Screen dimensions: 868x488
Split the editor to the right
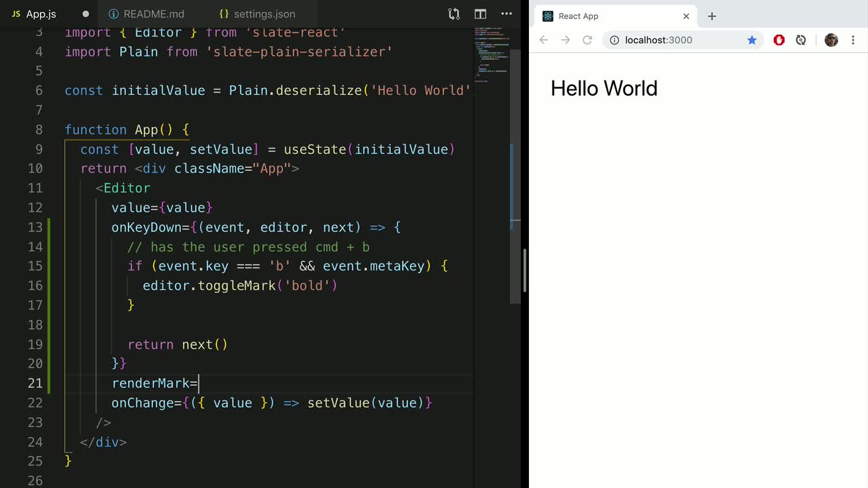pyautogui.click(x=480, y=14)
